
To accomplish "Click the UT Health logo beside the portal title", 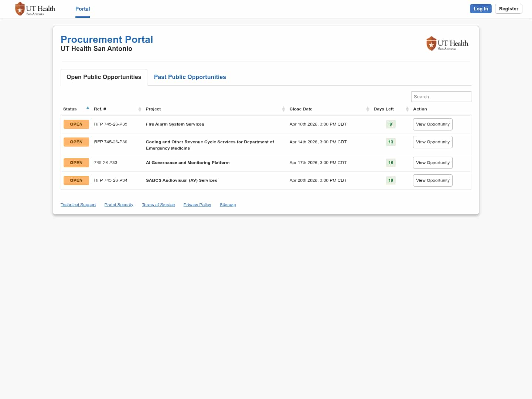I will [x=447, y=44].
